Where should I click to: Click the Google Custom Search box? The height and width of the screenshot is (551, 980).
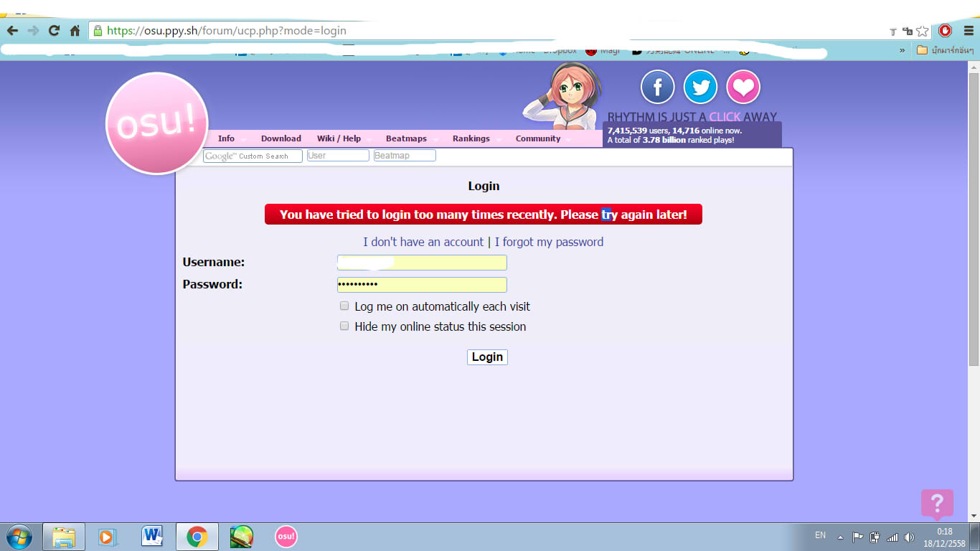point(253,156)
